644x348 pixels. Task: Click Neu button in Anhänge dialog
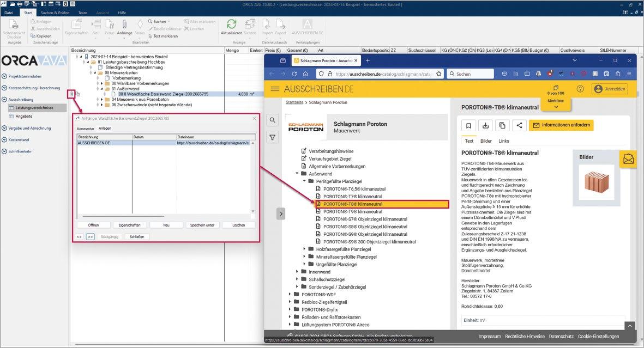pos(166,225)
